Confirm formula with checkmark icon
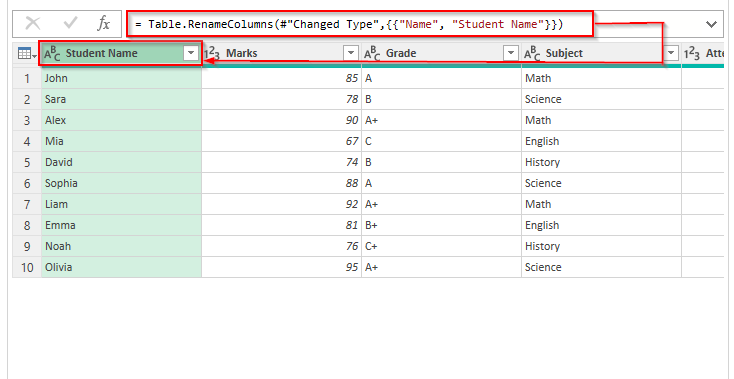This screenshot has width=734, height=379. pyautogui.click(x=71, y=23)
